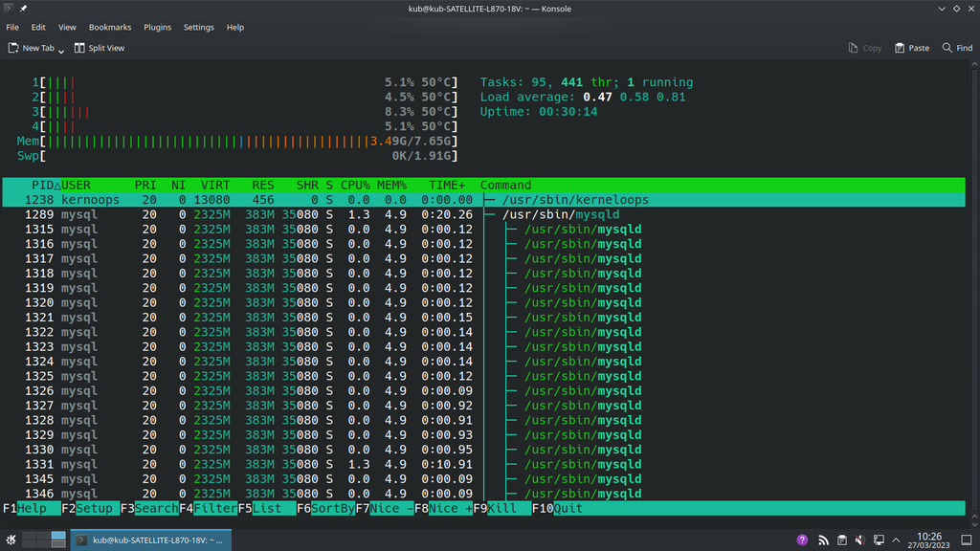The width and height of the screenshot is (980, 551).
Task: Sort by clicking the CPU% column header
Action: pos(355,185)
